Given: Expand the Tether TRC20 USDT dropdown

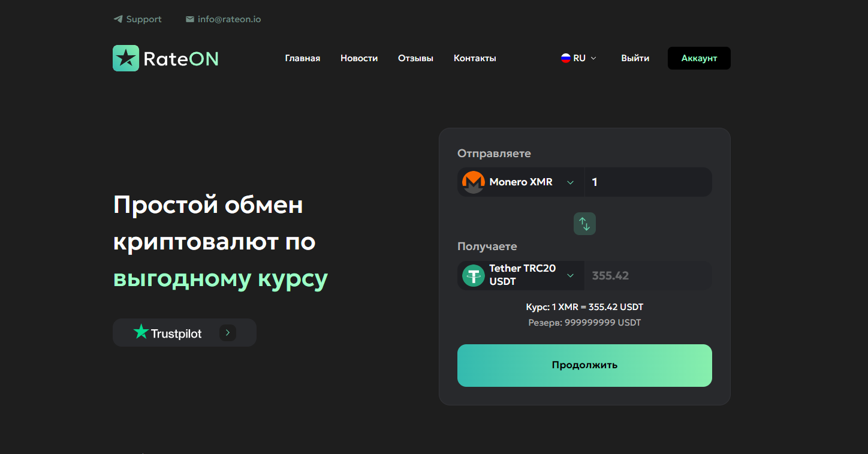Looking at the screenshot, I should click(x=570, y=276).
